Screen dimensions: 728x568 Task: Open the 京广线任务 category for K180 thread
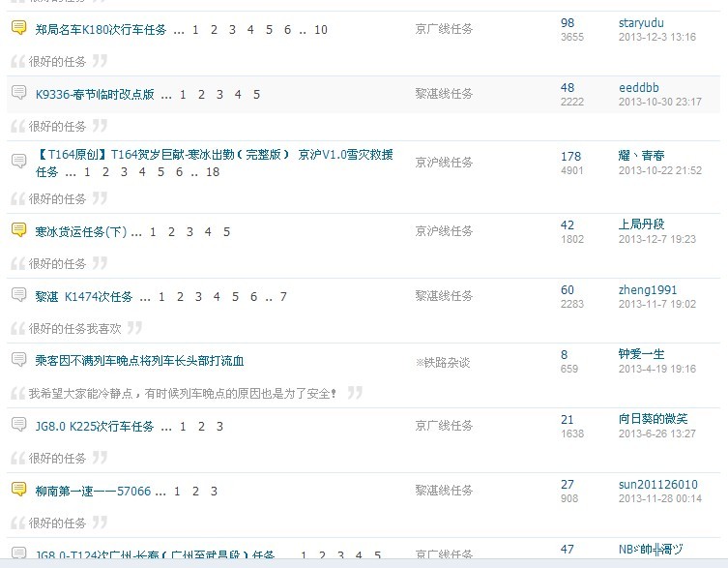tap(444, 30)
